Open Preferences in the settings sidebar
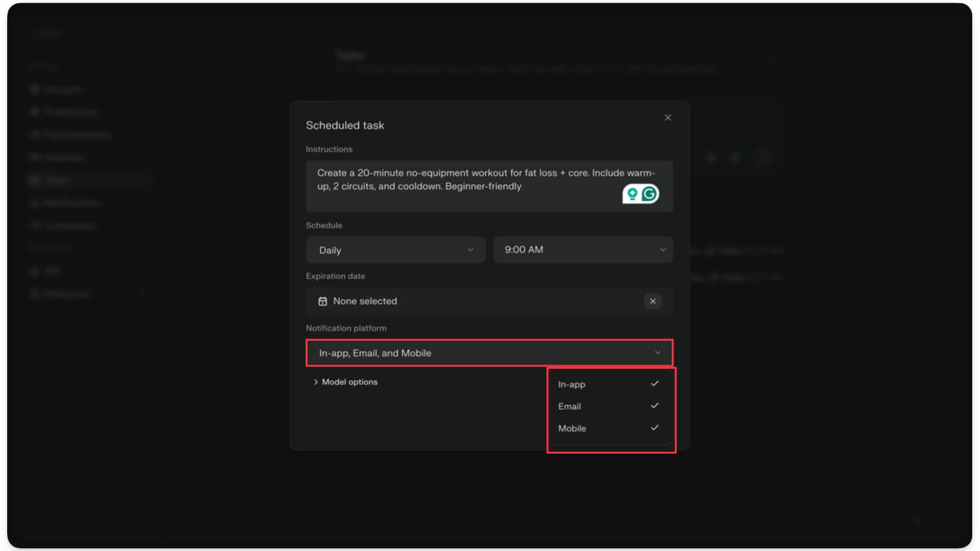980x551 pixels. point(70,112)
